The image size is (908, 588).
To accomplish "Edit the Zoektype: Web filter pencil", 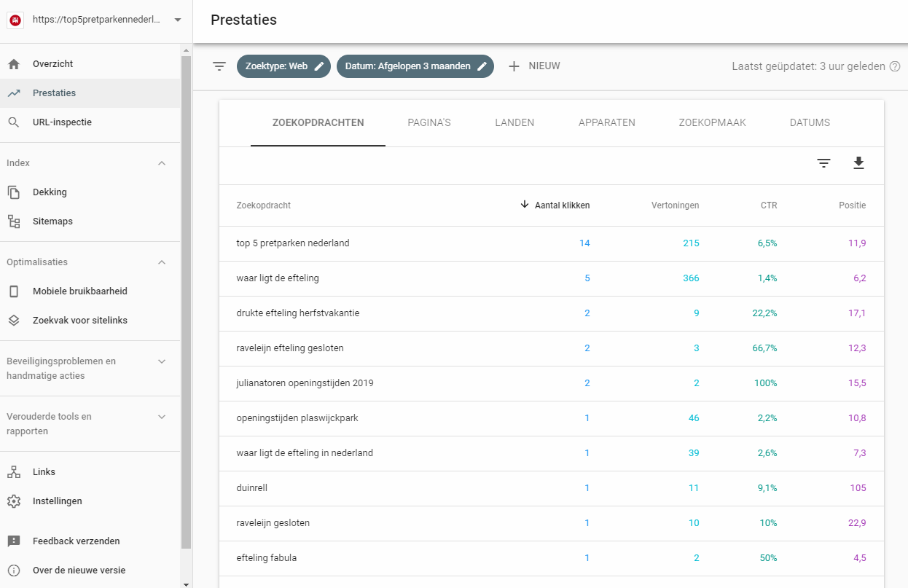I will 319,66.
